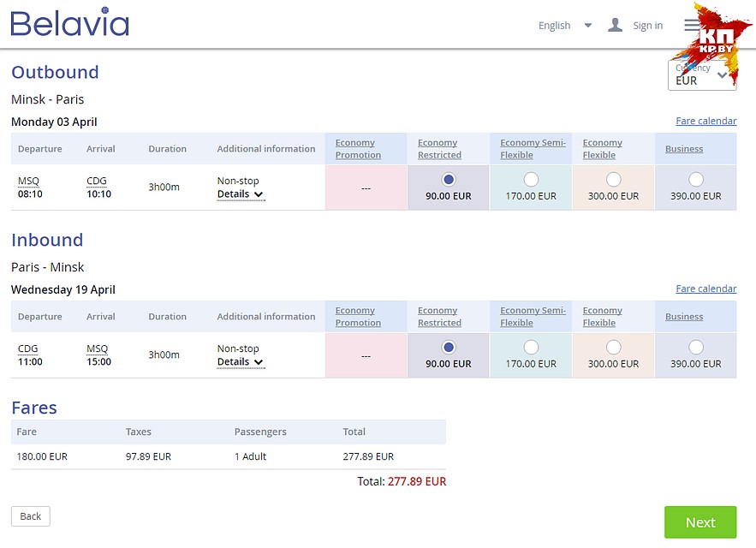This screenshot has height=548, width=756.
Task: Click the inbound arrival time 15:00
Action: click(98, 362)
